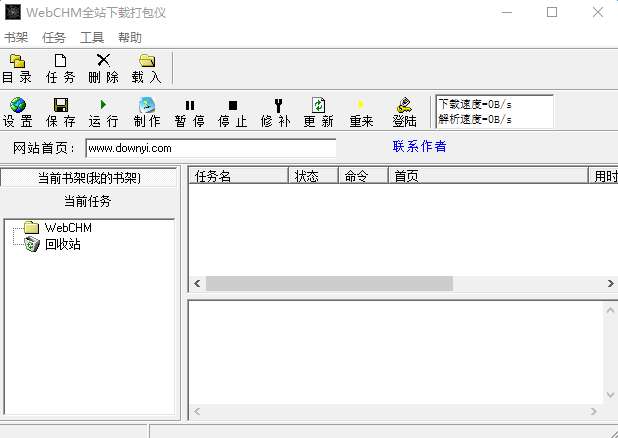Click the 修补 repair icon
The width and height of the screenshot is (618, 438).
(278, 105)
